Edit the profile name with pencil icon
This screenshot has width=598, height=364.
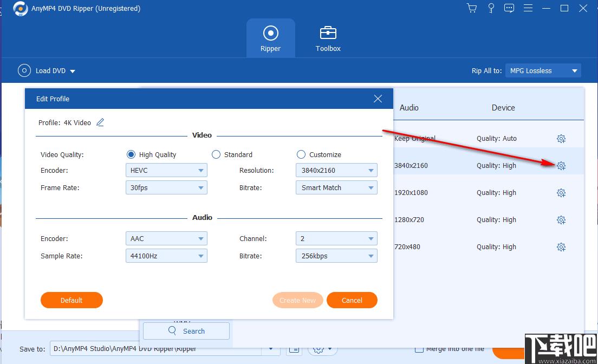pos(100,122)
